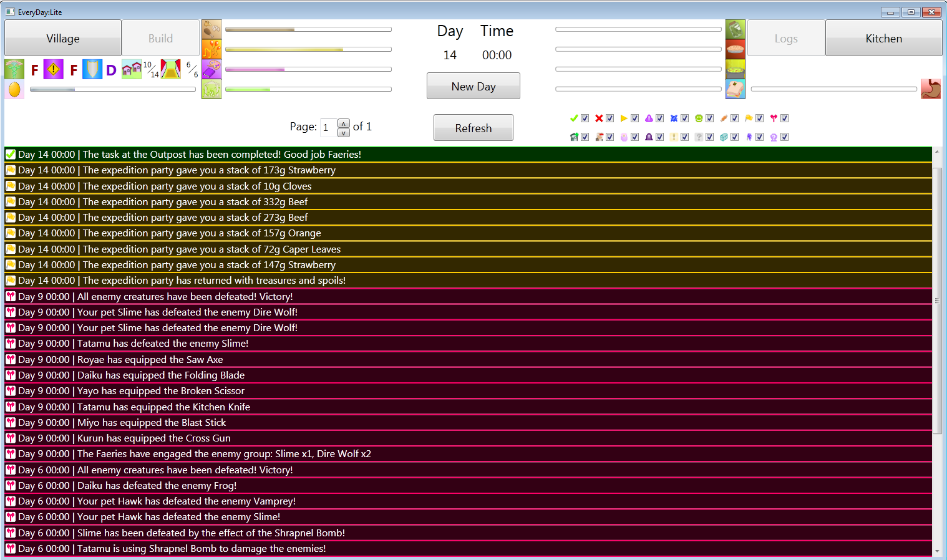The height and width of the screenshot is (560, 947).
Task: Toggle the yellow flag expedition filter checkbox
Action: (760, 118)
